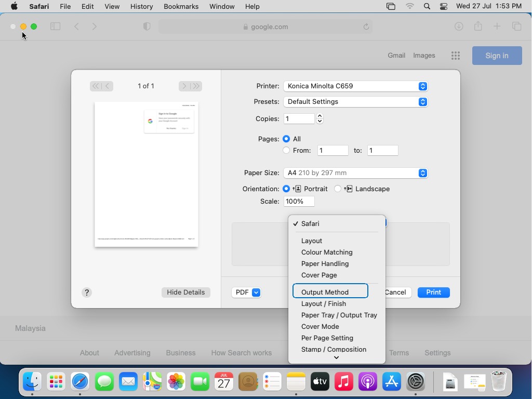Click the Hide Details button
532x399 pixels.
tap(185, 292)
